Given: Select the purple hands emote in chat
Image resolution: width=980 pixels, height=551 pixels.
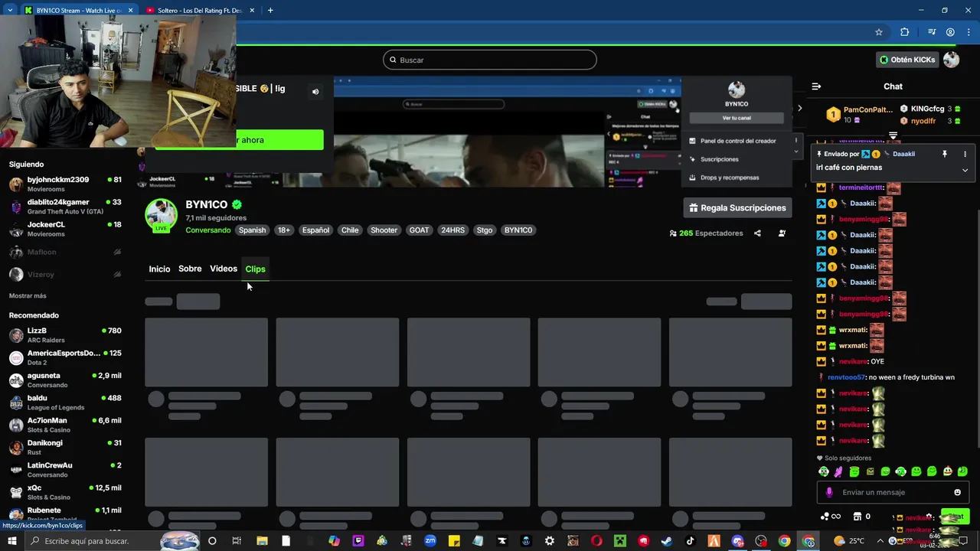Looking at the screenshot, I should 839,471.
